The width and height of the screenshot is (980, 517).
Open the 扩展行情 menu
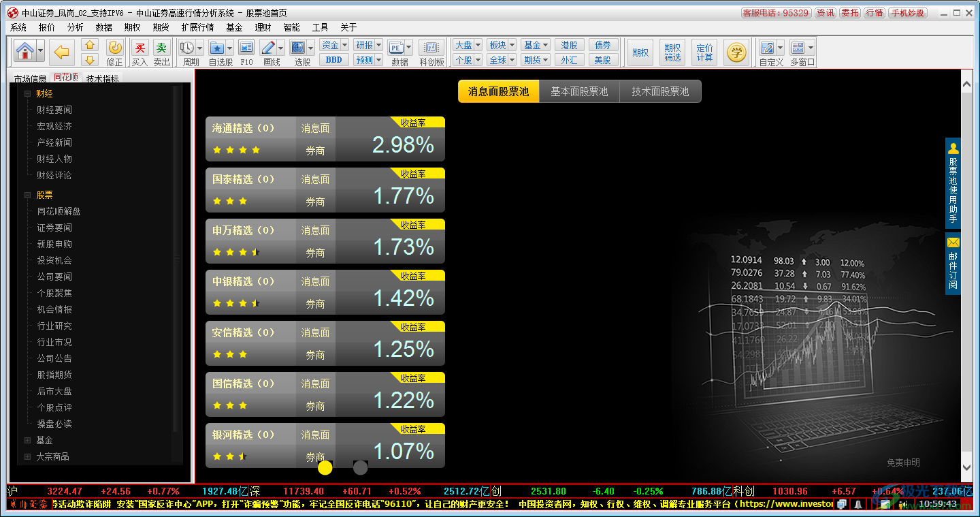197,27
